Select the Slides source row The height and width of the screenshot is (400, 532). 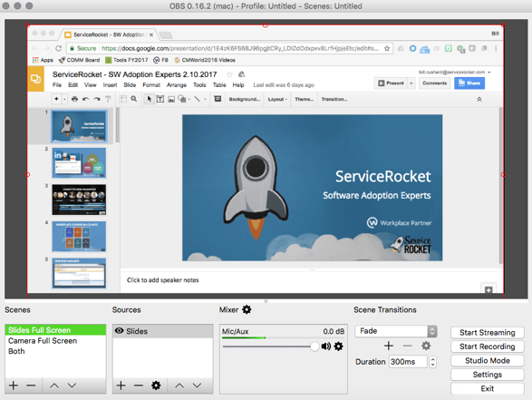tap(163, 331)
